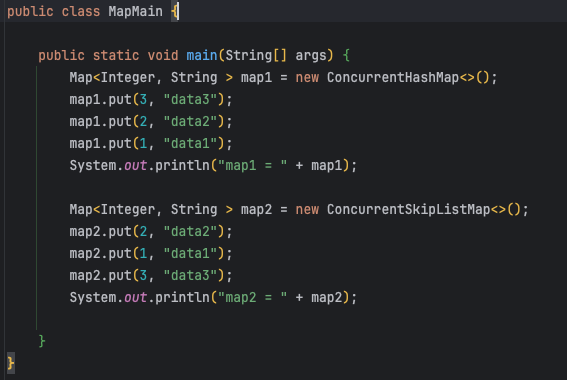Click the closing brace of main method
The image size is (567, 380).
point(42,341)
